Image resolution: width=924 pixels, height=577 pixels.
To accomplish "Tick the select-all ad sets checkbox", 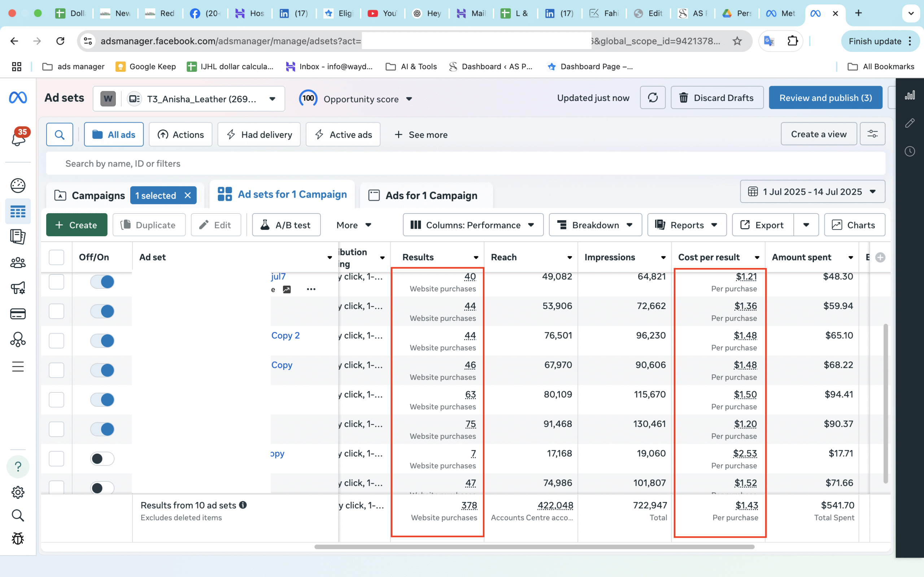I will [57, 257].
